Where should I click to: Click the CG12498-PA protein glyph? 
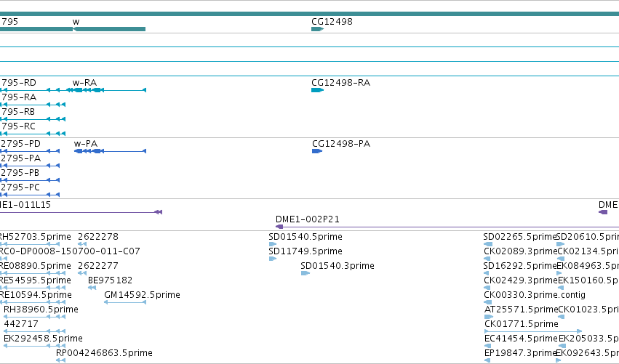317,151
